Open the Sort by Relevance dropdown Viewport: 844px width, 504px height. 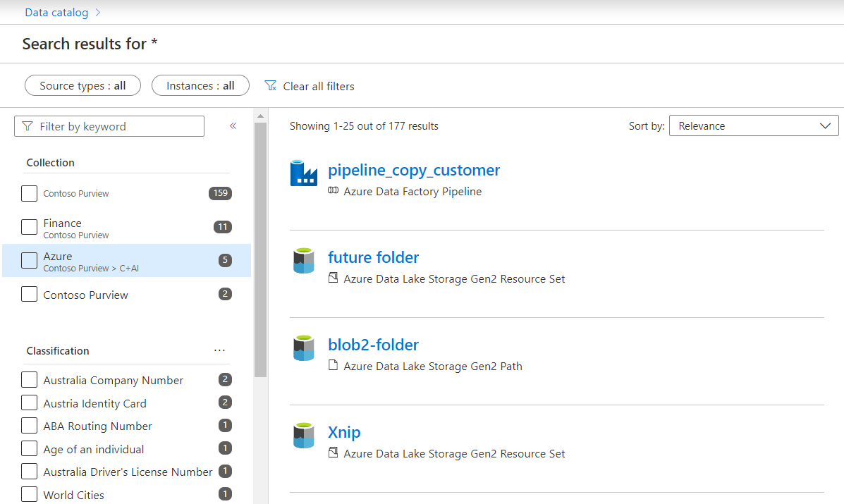pyautogui.click(x=753, y=125)
